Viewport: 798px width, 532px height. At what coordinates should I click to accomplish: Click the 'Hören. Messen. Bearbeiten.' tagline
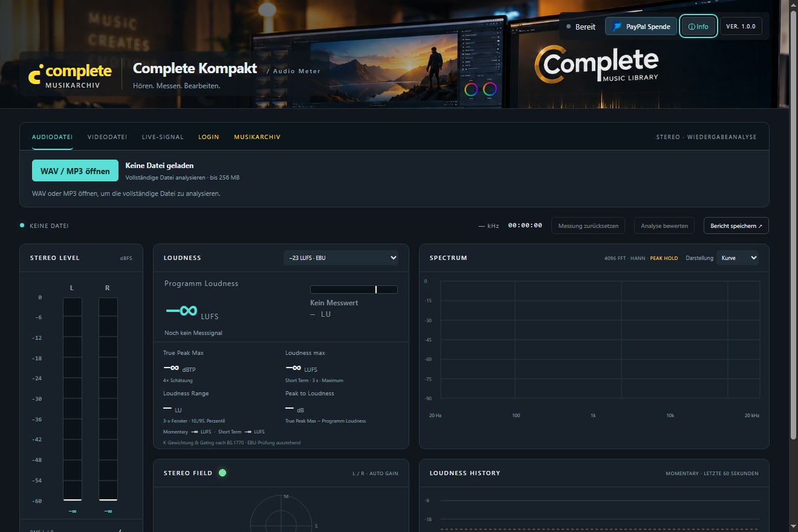(177, 86)
